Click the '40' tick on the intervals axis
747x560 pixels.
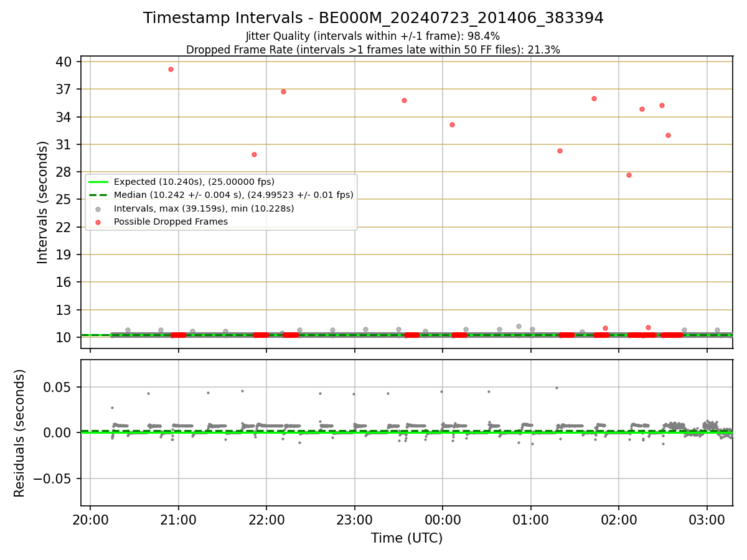pyautogui.click(x=64, y=62)
